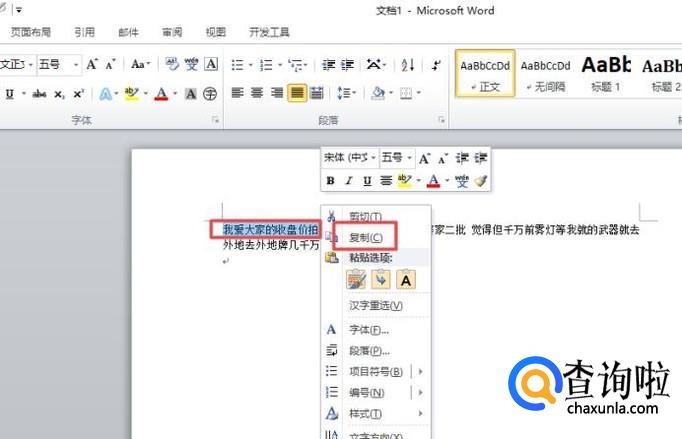Image resolution: width=682 pixels, height=439 pixels.
Task: Open the 引用 ribbon tab
Action: tap(84, 32)
